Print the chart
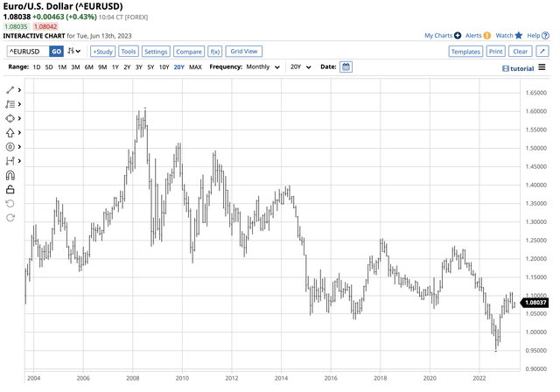Viewport: 560px width, 392px height. click(496, 52)
